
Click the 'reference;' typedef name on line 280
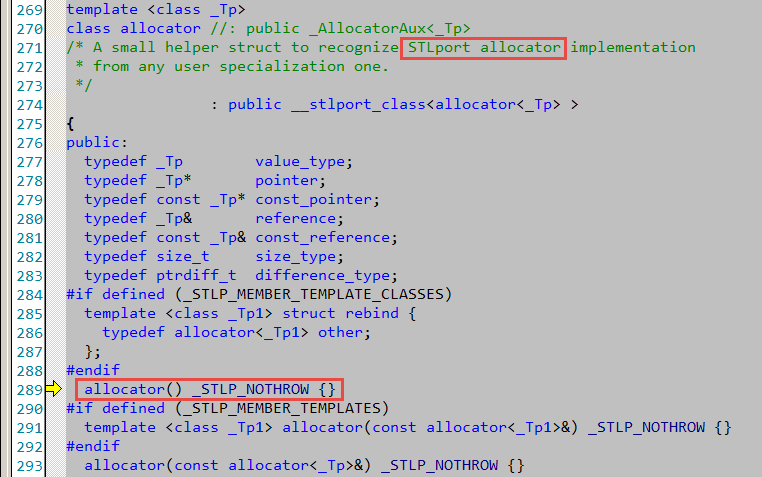tap(299, 219)
